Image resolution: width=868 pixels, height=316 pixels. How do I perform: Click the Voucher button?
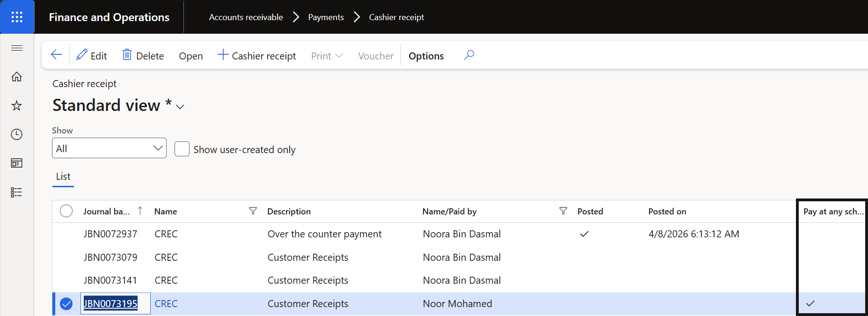point(376,56)
